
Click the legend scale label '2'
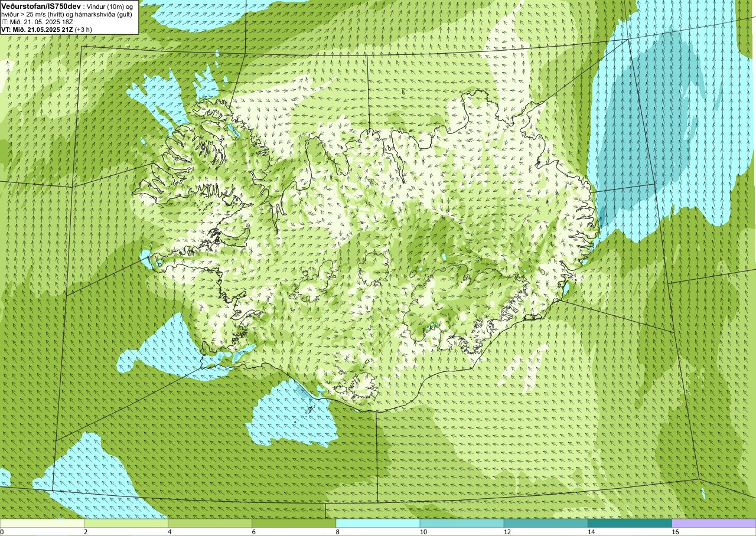pyautogui.click(x=86, y=532)
